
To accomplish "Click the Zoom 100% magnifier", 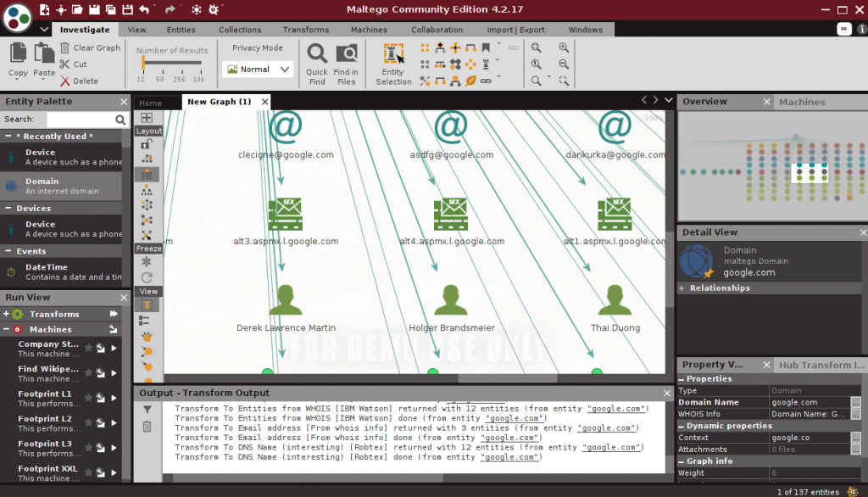I will point(536,64).
